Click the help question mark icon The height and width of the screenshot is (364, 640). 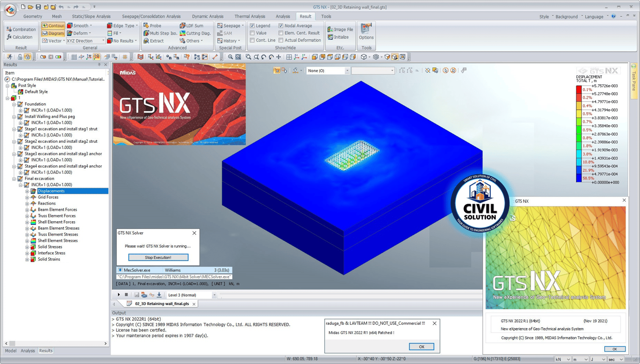pyautogui.click(x=614, y=17)
